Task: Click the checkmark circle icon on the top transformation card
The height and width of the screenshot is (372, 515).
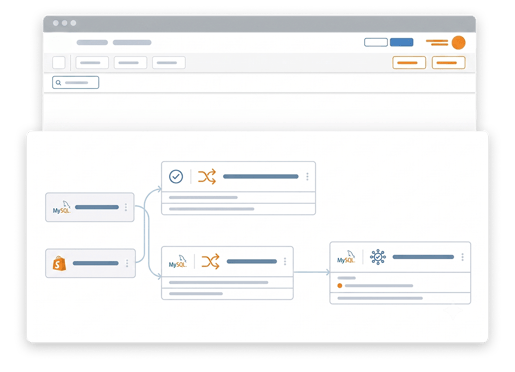Action: coord(176,176)
